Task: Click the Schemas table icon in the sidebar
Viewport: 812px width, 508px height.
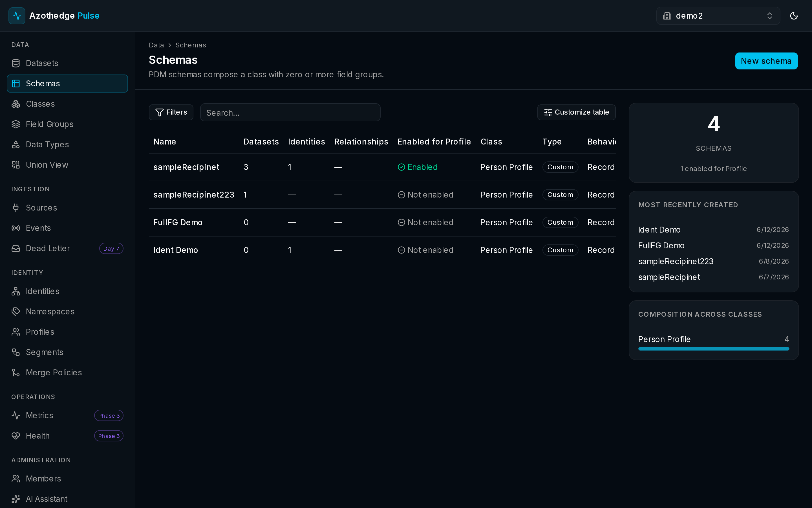Action: pos(16,84)
